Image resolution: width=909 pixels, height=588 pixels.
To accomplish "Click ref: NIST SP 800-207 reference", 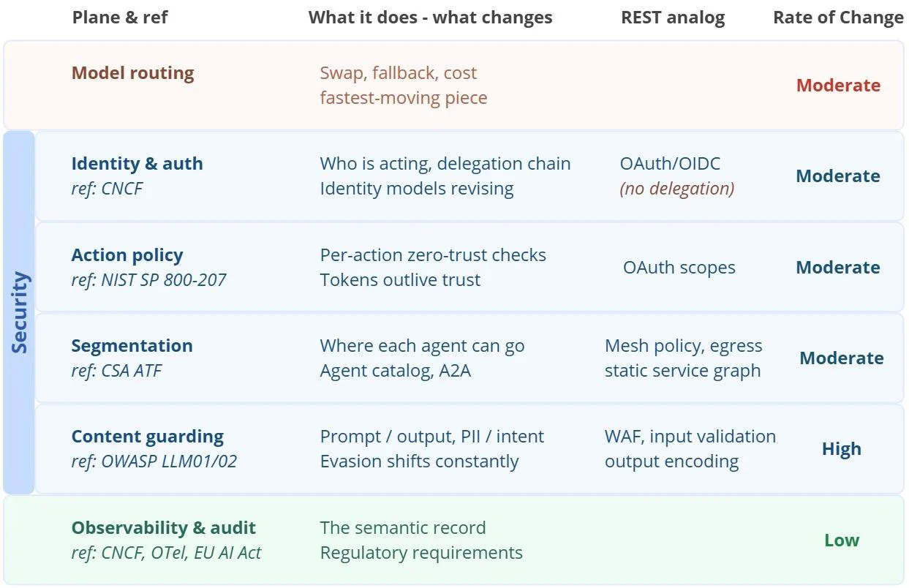I will point(148,279).
